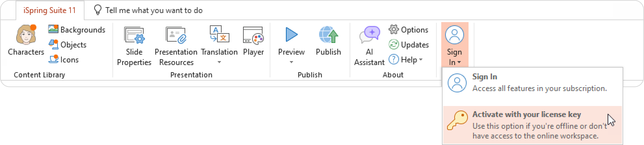Check for Updates
This screenshot has height=145, width=644.
coord(409,45)
